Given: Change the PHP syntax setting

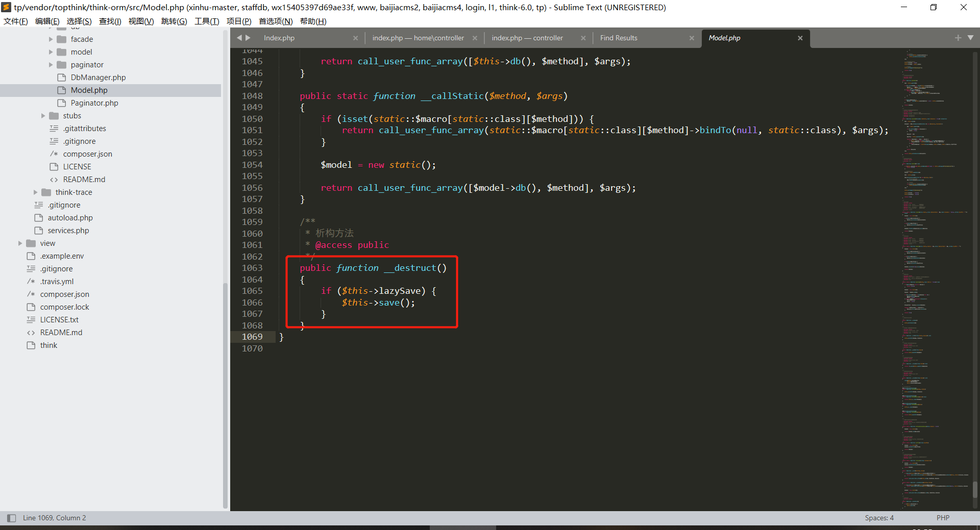Looking at the screenshot, I should tap(943, 518).
